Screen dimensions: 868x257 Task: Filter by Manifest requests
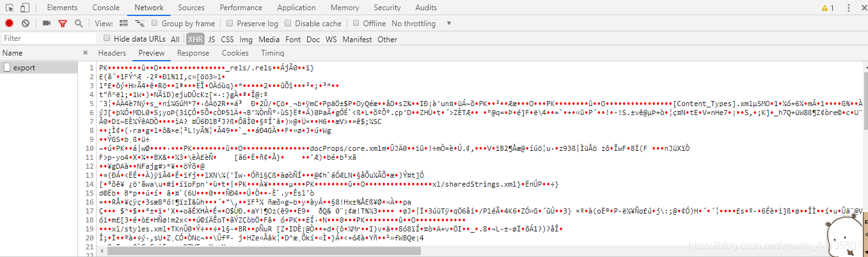click(x=357, y=39)
